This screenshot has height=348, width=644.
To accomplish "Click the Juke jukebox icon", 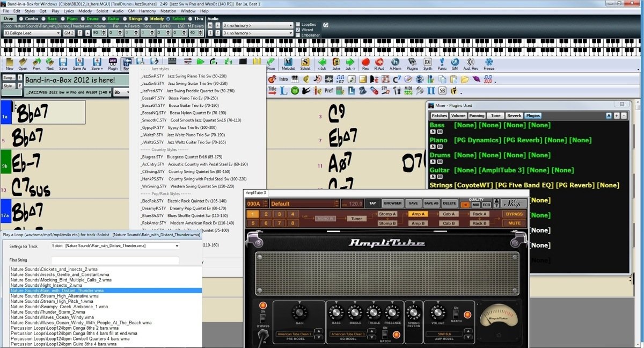I will point(336,64).
